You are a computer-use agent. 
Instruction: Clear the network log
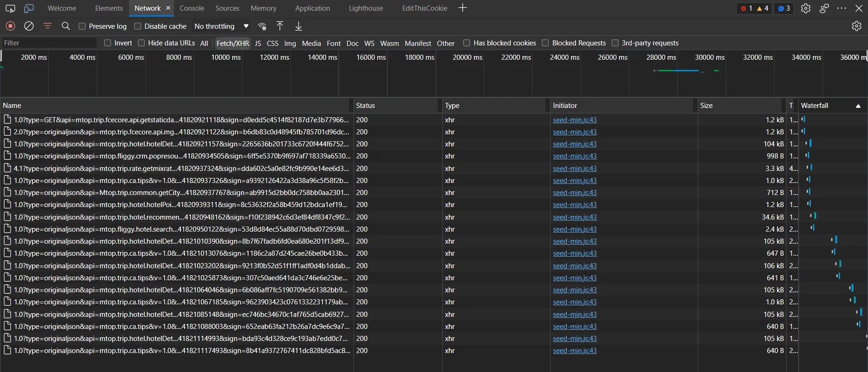point(29,26)
